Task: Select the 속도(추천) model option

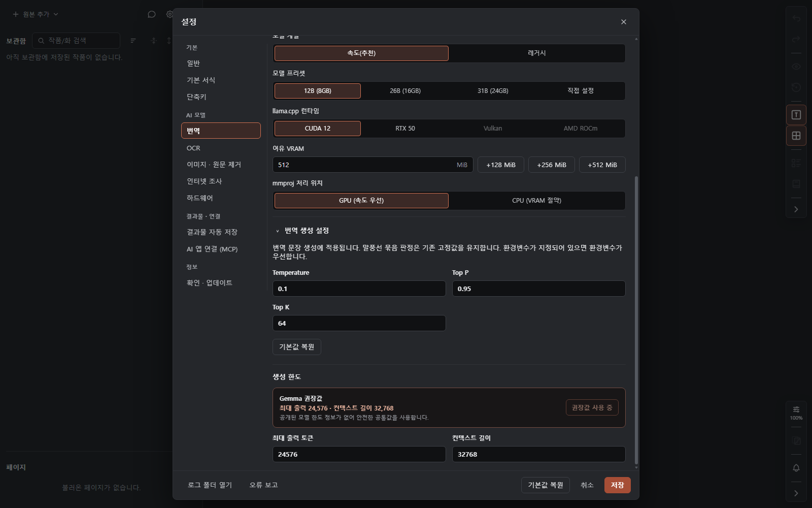Action: click(x=361, y=53)
